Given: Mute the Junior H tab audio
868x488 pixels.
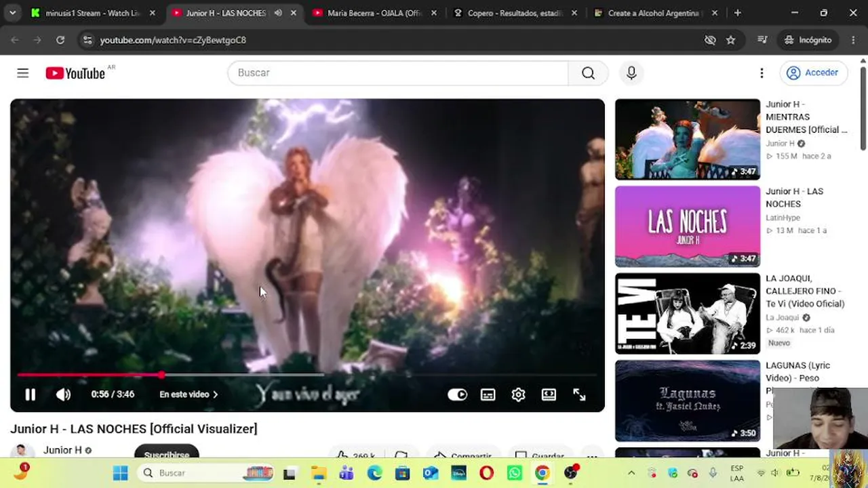Looking at the screenshot, I should point(278,13).
